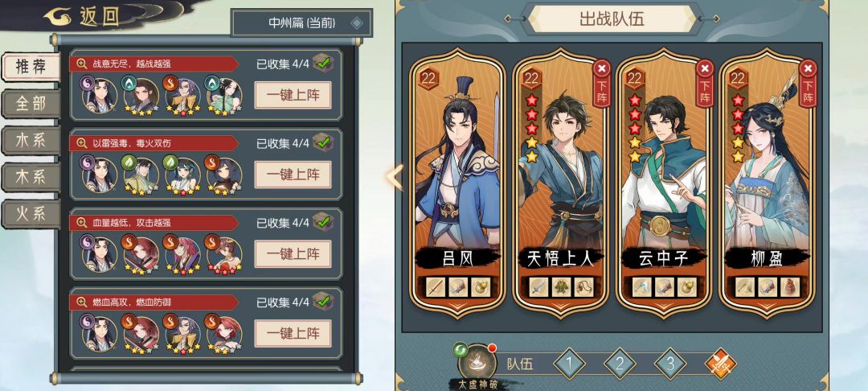Click 一键上阵 for 战意无尽 lineup
This screenshot has height=391, width=868.
[293, 95]
